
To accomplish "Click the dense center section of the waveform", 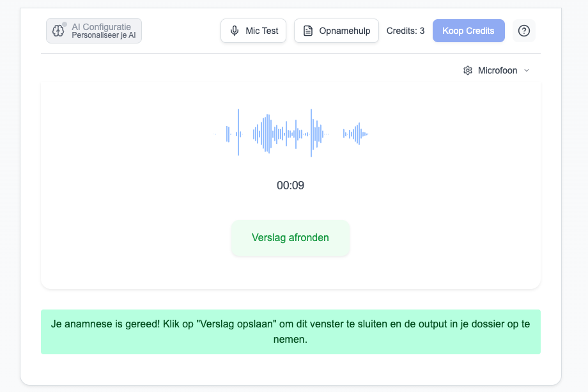I will pyautogui.click(x=281, y=134).
